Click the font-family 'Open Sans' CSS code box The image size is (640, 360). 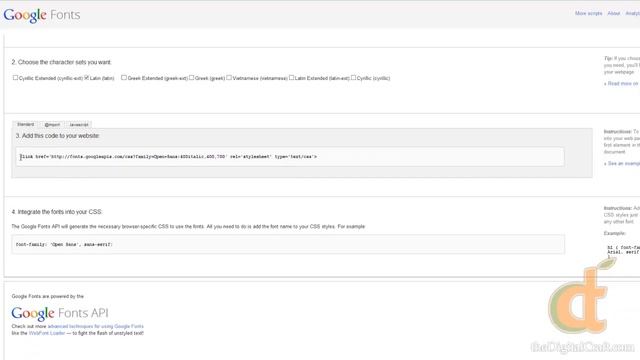tap(288, 244)
